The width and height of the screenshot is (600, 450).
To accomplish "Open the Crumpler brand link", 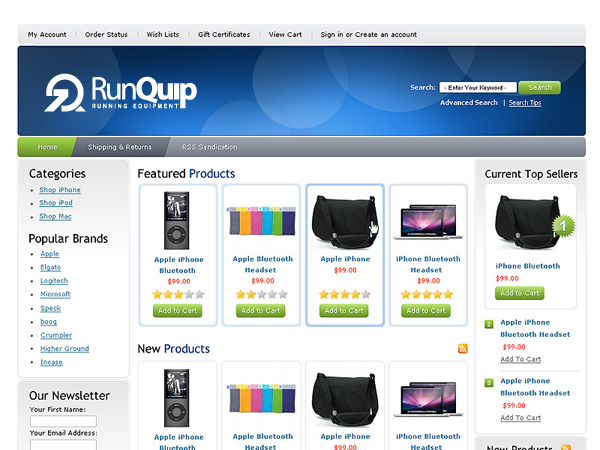I will [x=56, y=335].
